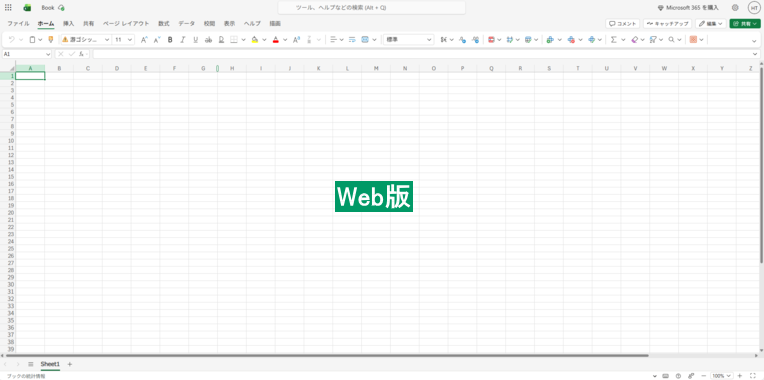Click the find magnifier icon
The height and width of the screenshot is (380, 764).
[671, 40]
